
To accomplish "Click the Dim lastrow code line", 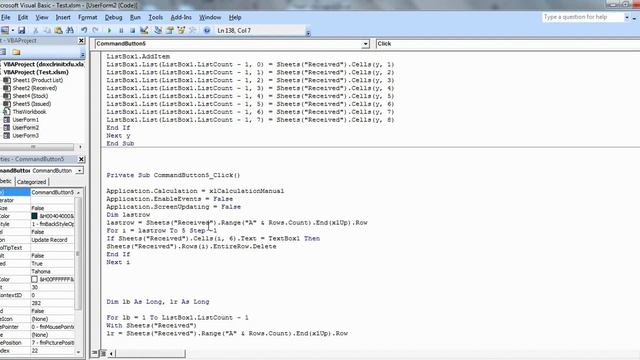I will point(128,215).
